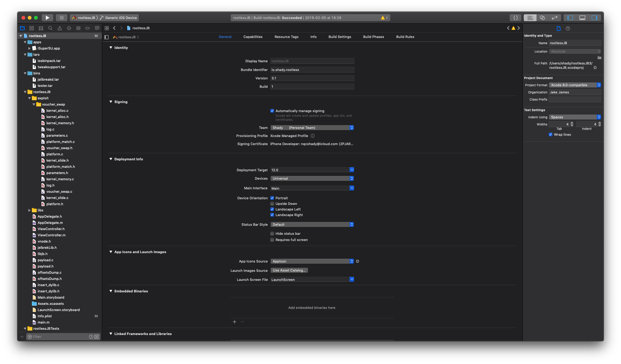Screen dimensions: 621x364
Task: Expand the libs folder
Action: tap(30, 210)
